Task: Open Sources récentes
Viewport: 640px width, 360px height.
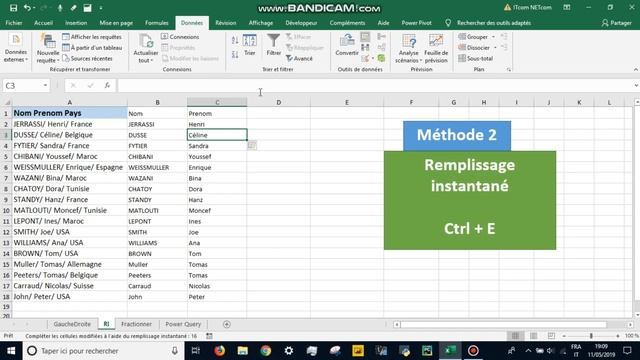Action: pos(87,58)
